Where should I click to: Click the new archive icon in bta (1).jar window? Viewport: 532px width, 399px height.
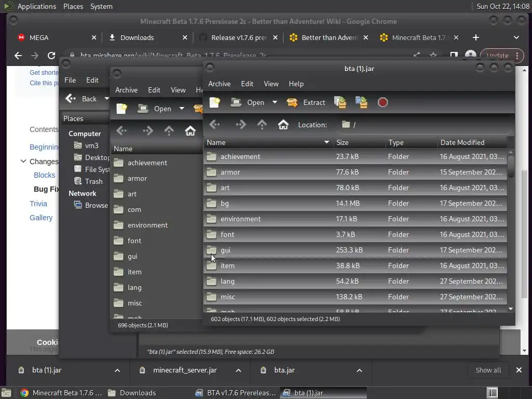point(215,102)
